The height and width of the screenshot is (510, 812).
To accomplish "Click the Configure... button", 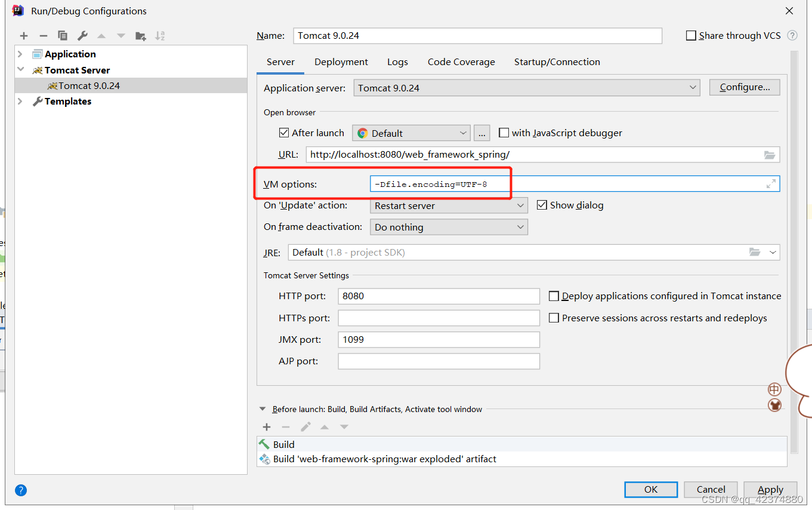I will pyautogui.click(x=744, y=87).
